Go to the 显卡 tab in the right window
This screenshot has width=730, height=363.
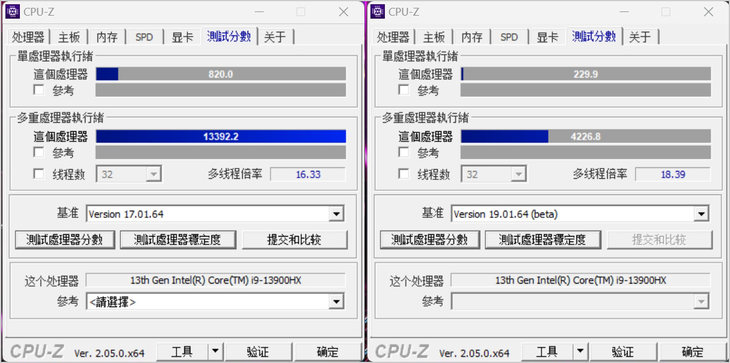pos(548,37)
